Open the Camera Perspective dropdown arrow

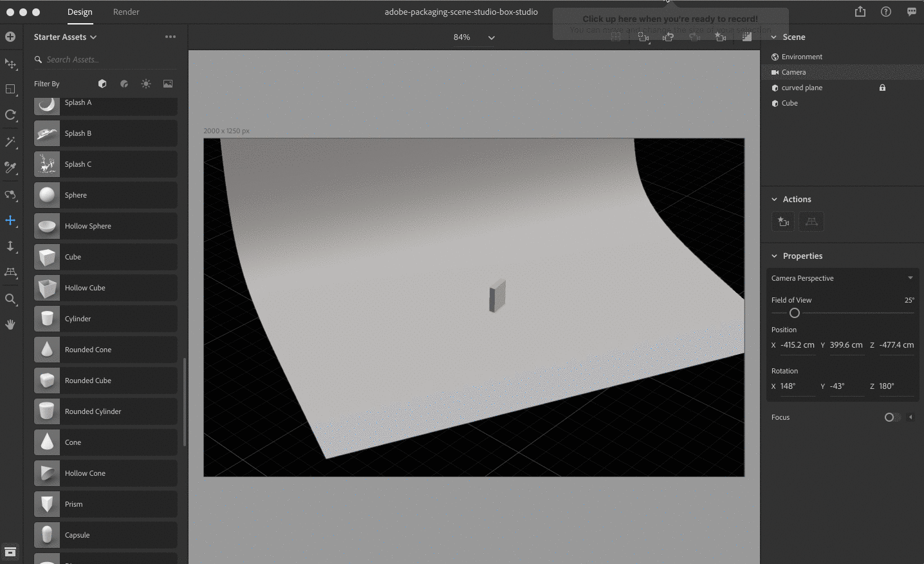point(910,278)
